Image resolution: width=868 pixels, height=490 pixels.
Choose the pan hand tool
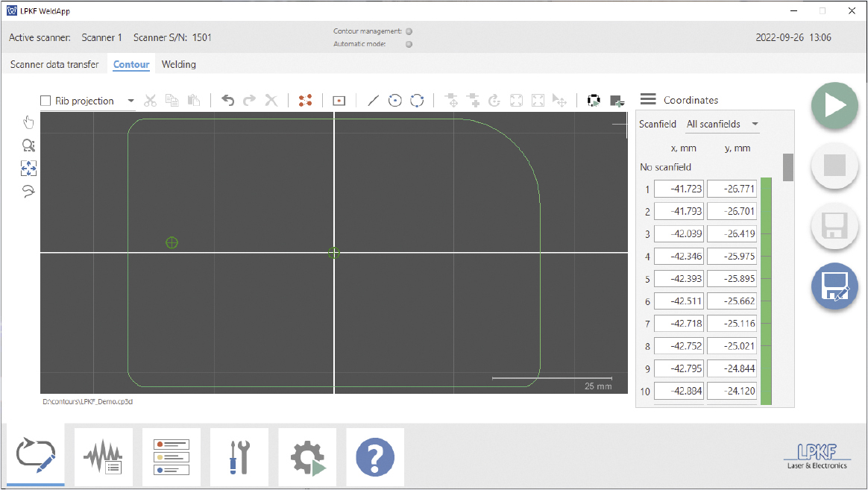[x=28, y=122]
